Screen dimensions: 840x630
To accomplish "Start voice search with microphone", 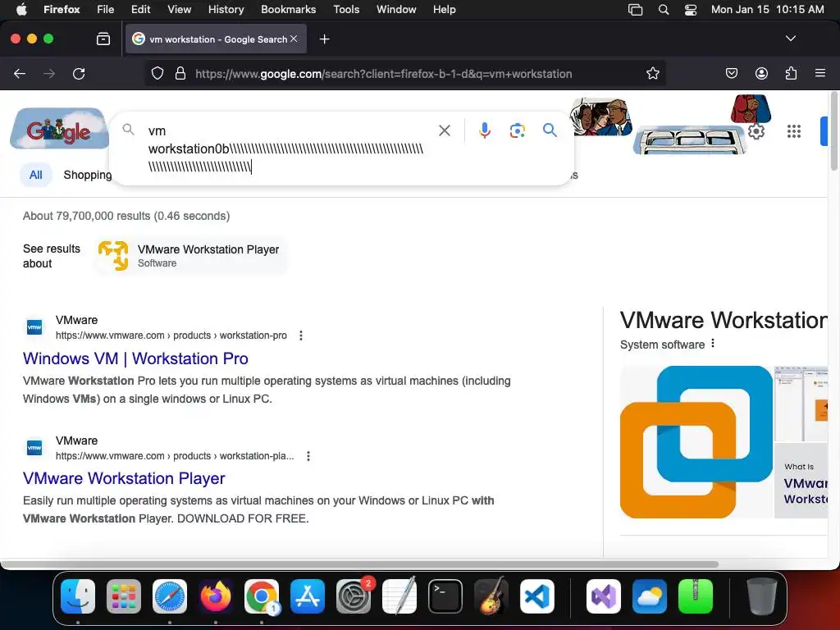I will coord(484,130).
